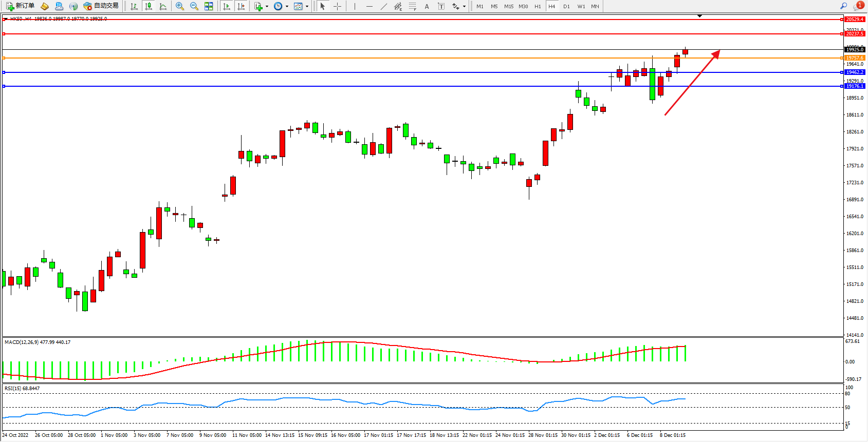Select the trendline drawing tool
Image resolution: width=868 pixels, height=442 pixels.
383,6
